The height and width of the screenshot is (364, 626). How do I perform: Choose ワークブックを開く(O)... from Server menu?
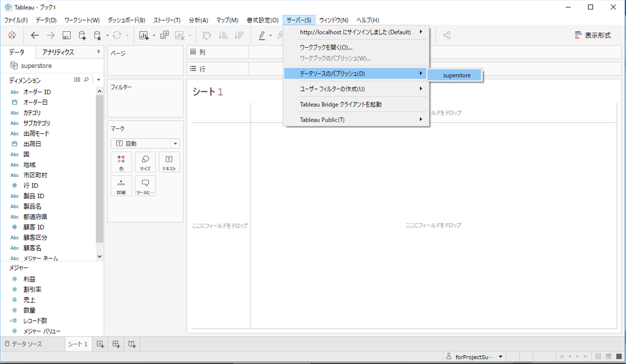356,48
